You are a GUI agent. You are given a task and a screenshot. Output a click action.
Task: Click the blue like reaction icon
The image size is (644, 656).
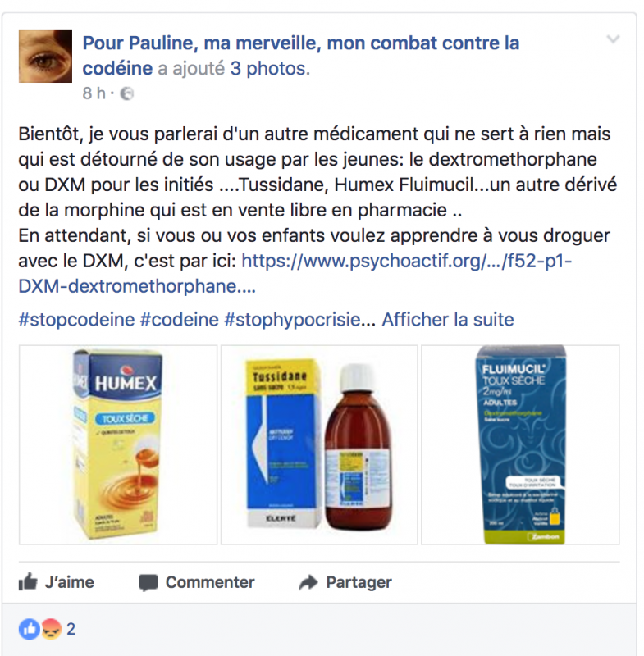point(29,629)
